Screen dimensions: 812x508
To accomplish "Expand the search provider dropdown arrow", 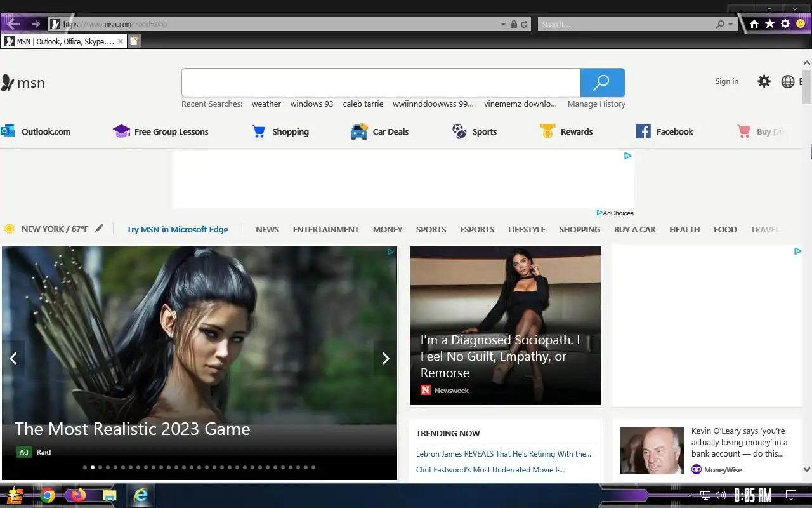I will 730,24.
